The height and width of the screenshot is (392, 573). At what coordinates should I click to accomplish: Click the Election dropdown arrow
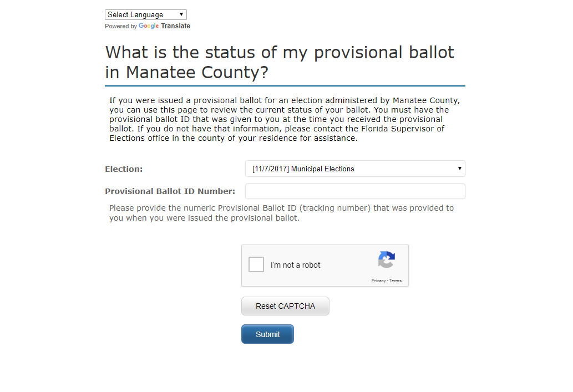[459, 169]
